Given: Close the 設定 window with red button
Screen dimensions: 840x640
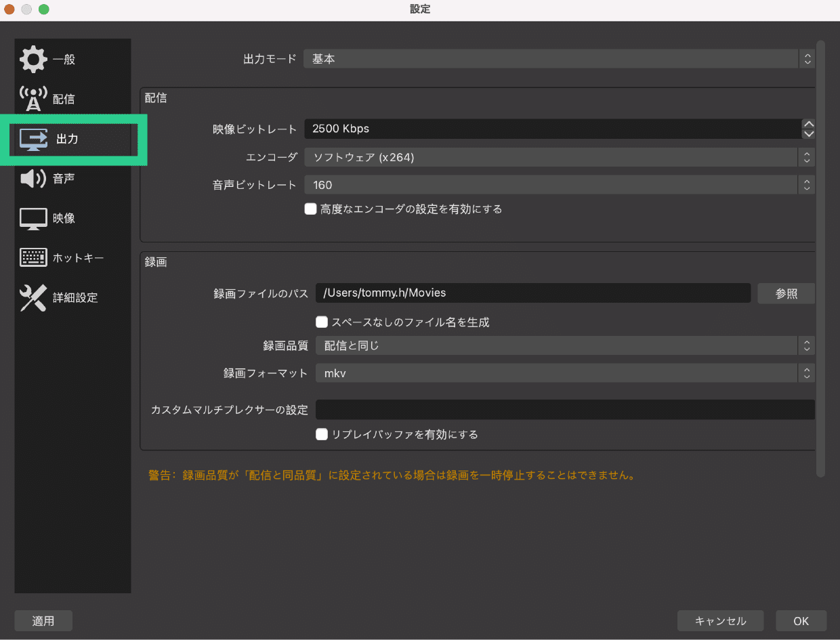Looking at the screenshot, I should tap(9, 9).
